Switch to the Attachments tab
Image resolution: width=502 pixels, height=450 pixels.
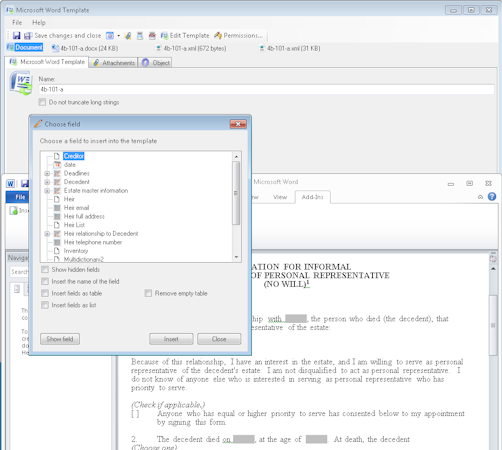coord(114,63)
